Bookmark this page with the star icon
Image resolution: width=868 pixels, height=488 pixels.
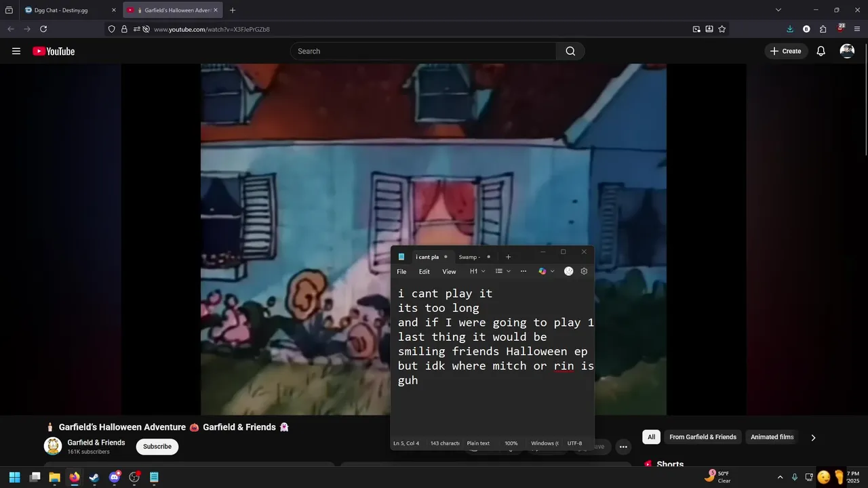tap(722, 29)
